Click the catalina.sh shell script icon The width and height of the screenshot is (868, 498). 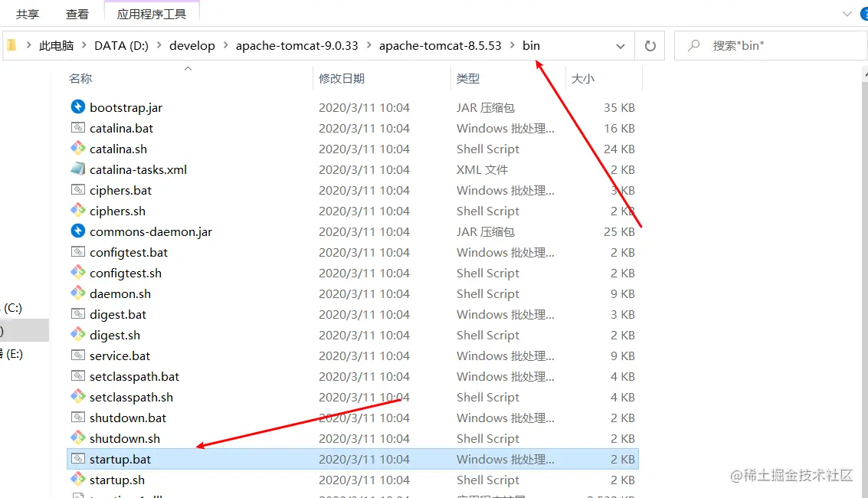(x=78, y=149)
